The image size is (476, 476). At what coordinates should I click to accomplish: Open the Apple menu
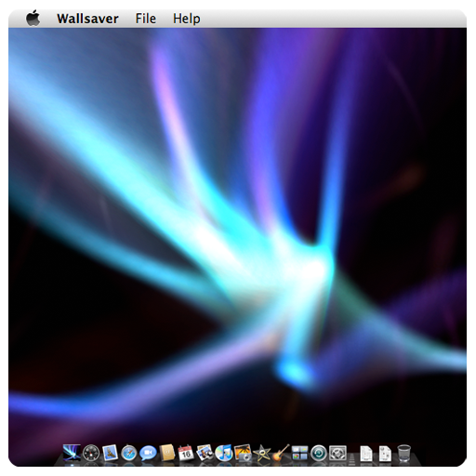[33, 19]
